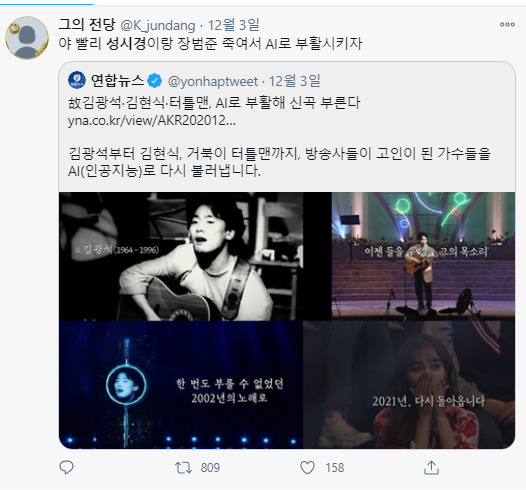Click the quoted tweet's 12월 3일 timestamp
This screenshot has height=490, width=526.
pyautogui.click(x=295, y=81)
